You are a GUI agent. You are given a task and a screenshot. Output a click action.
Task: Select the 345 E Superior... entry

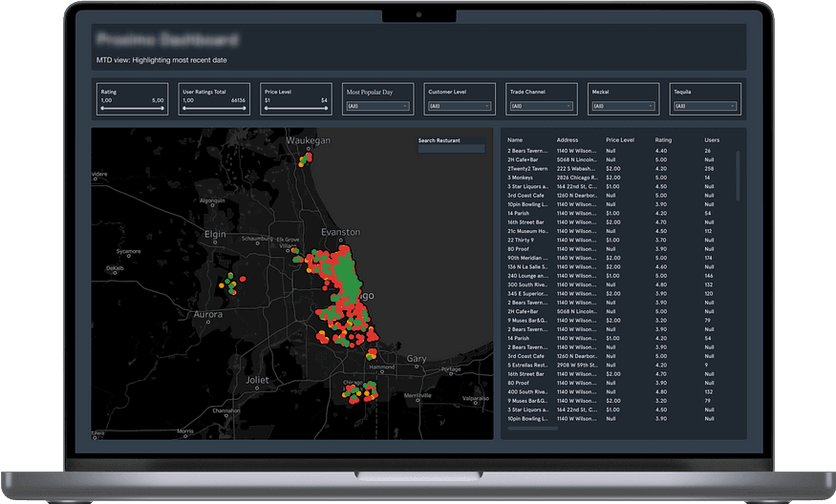pos(527,294)
